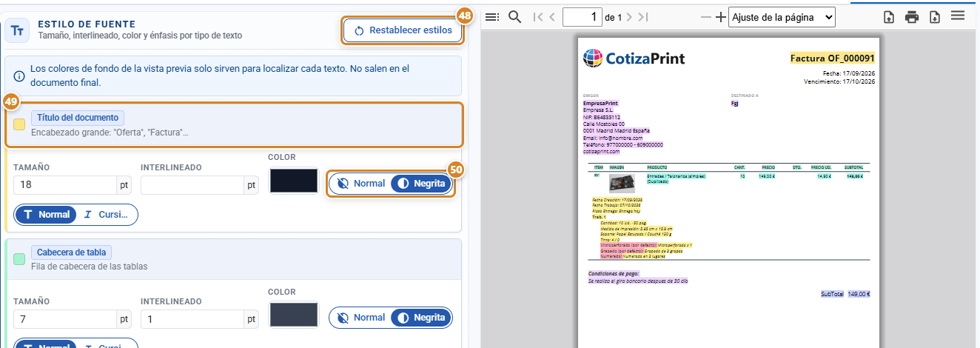This screenshot has width=980, height=348.
Task: Click the Estilo de fuente Tt icon
Action: [17, 30]
